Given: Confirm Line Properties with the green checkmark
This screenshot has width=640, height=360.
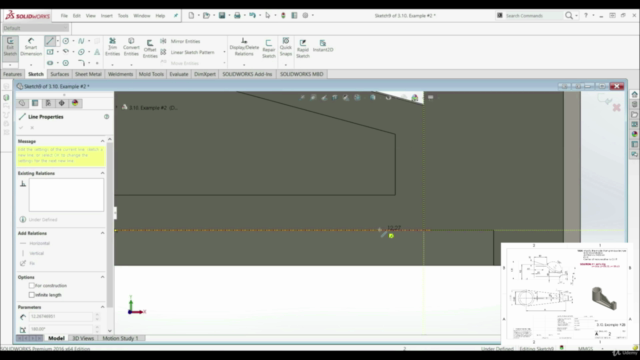Looking at the screenshot, I should [21, 128].
